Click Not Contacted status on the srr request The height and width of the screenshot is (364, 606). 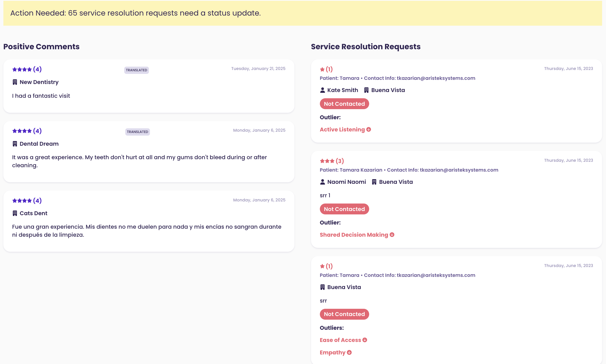344,314
